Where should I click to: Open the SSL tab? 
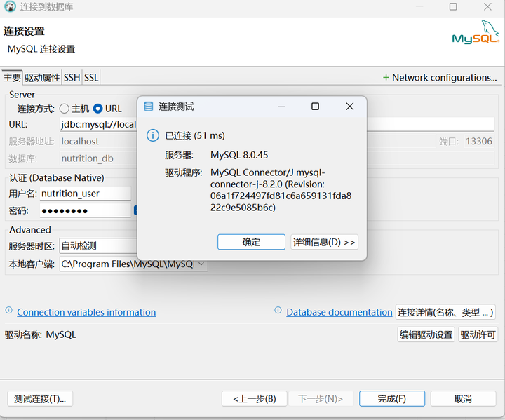pos(91,78)
